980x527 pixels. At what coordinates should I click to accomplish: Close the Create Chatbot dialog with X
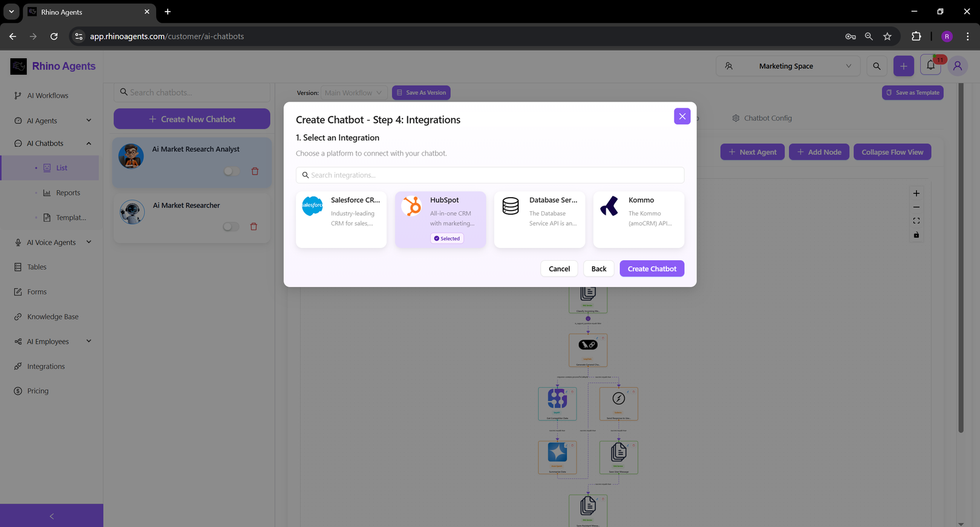[682, 116]
